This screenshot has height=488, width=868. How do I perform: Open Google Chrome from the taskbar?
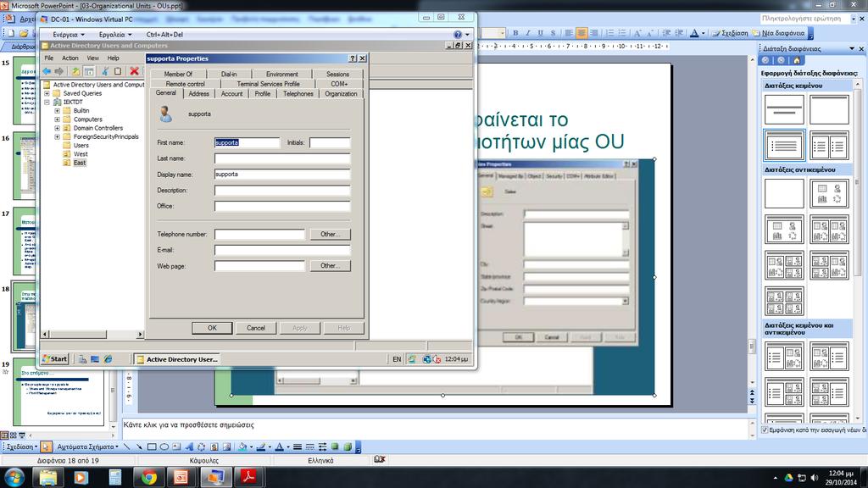click(x=148, y=477)
